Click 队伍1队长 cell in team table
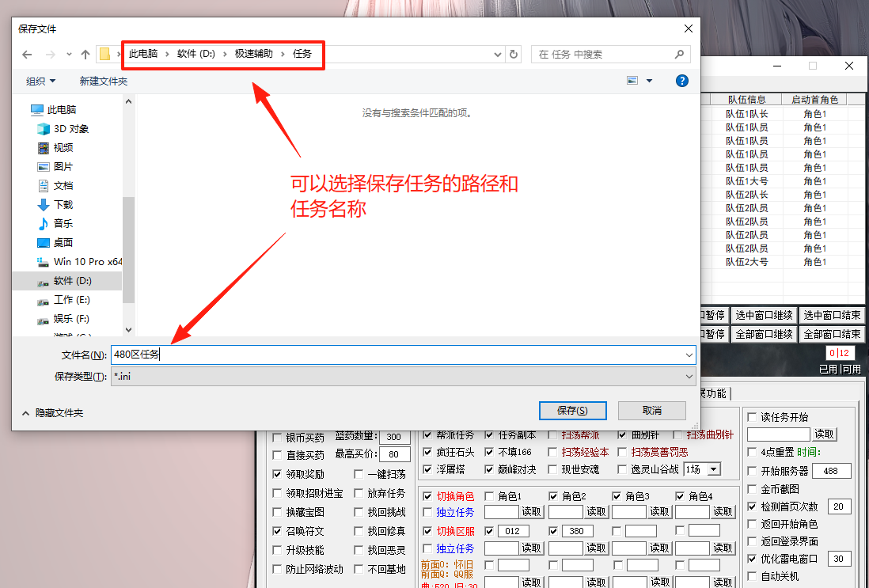Screen dimensions: 869x588 click(x=746, y=114)
